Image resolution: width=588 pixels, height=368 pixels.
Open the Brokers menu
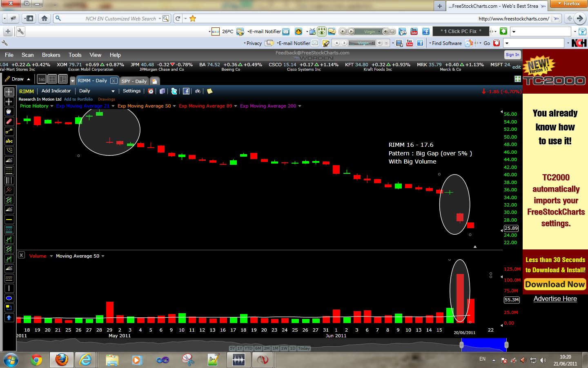click(x=51, y=55)
